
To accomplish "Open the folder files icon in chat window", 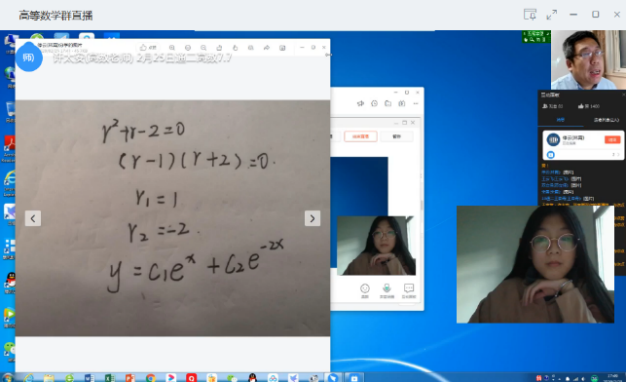I will click(x=388, y=103).
